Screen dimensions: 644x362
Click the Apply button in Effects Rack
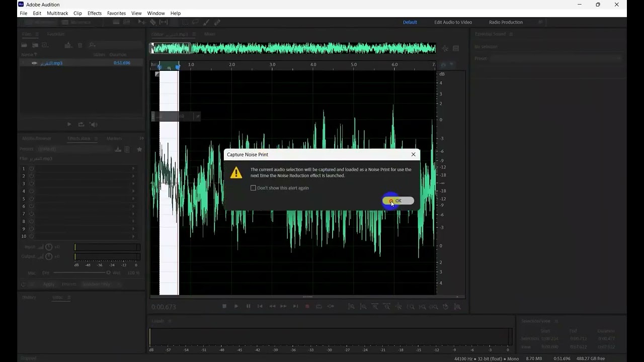49,284
